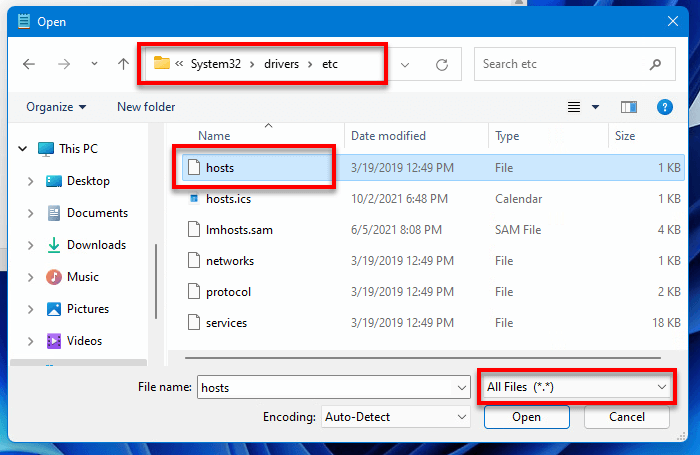Click the folder icon in address bar
Image resolution: width=700 pixels, height=455 pixels.
pos(162,63)
